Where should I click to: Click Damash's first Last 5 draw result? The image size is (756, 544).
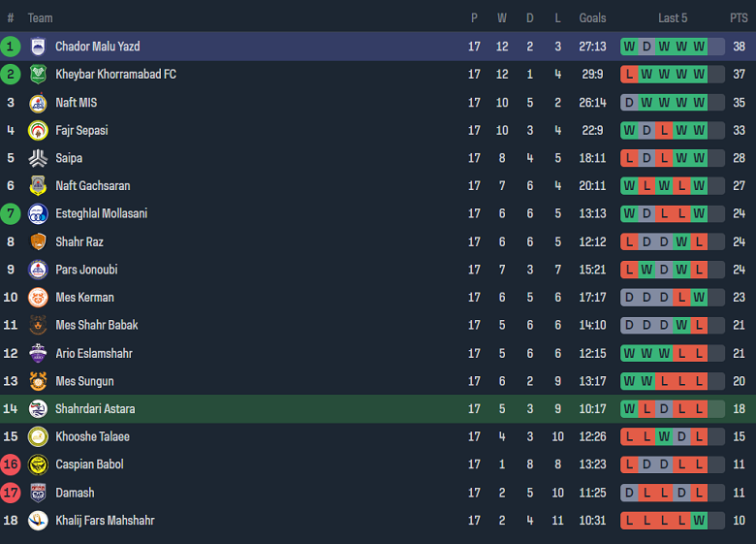click(629, 493)
